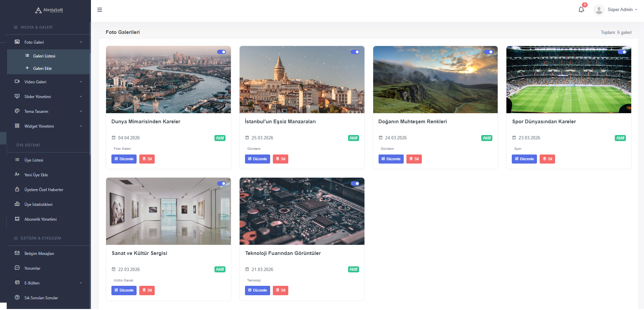Toggle the hamburger sidebar menu icon
The height and width of the screenshot is (310, 644).
click(x=100, y=10)
